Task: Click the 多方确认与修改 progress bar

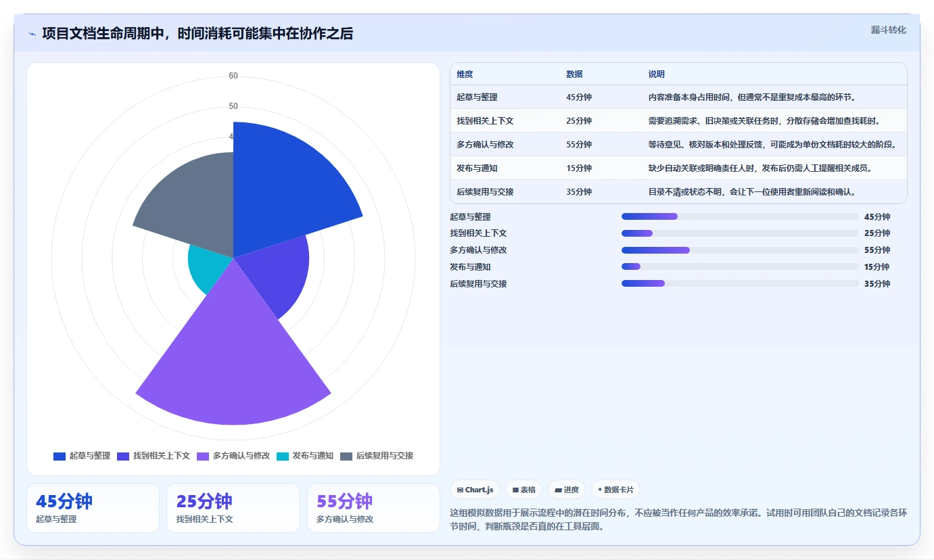Action: coord(740,250)
